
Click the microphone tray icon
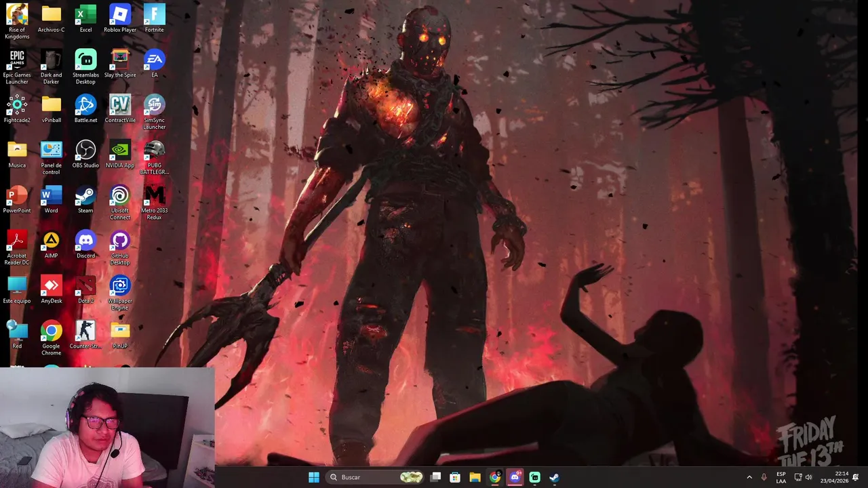(764, 477)
